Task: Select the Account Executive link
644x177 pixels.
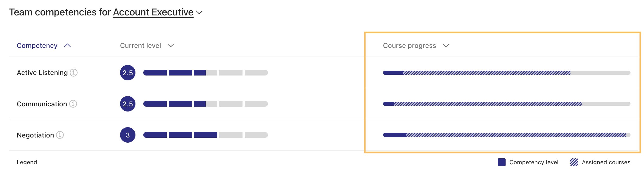Action: [x=153, y=12]
